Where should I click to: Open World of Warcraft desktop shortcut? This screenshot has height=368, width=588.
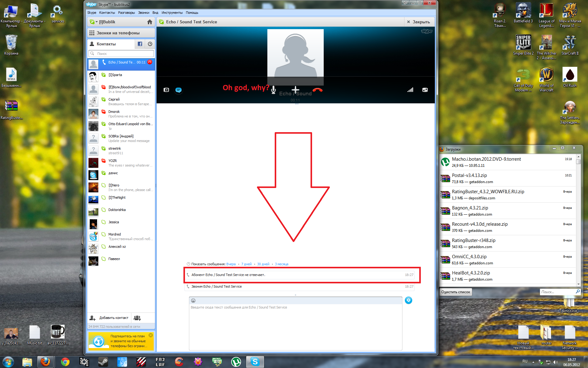(x=546, y=79)
